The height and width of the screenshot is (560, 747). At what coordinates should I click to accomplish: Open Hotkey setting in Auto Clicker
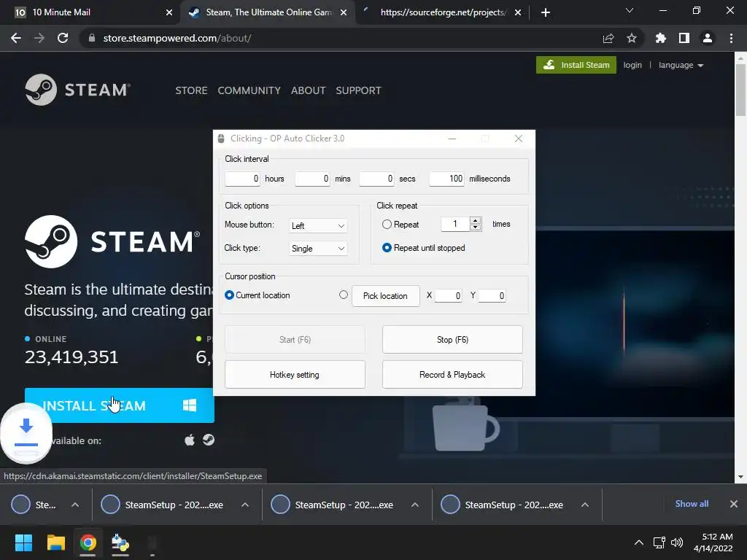tap(295, 375)
